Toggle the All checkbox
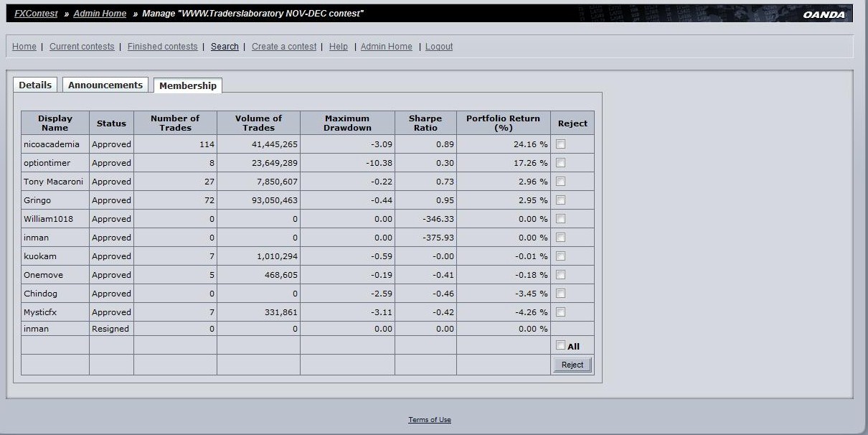 click(x=560, y=345)
